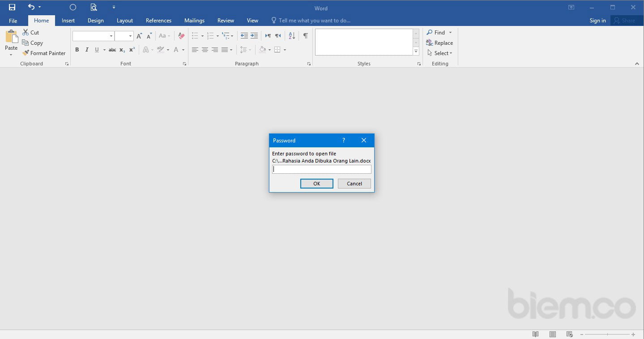Click the Format Painter button
The image size is (644, 339).
click(x=44, y=53)
